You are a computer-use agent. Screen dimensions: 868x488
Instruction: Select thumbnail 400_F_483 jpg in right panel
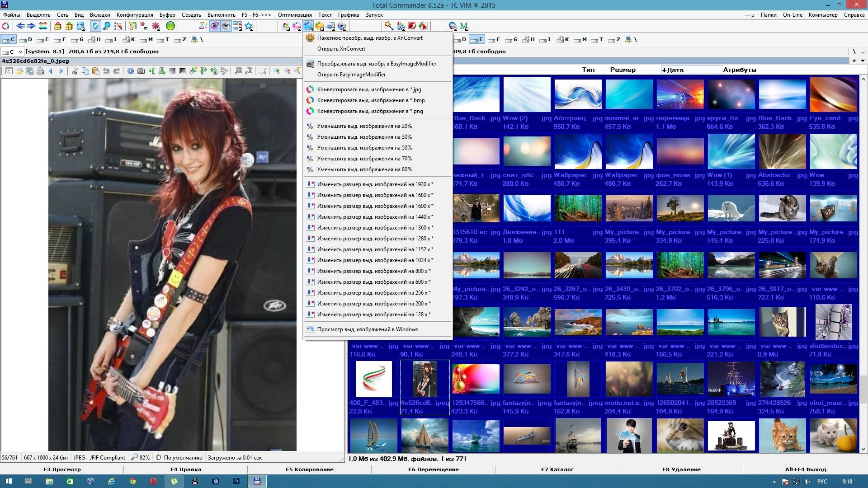(x=373, y=388)
